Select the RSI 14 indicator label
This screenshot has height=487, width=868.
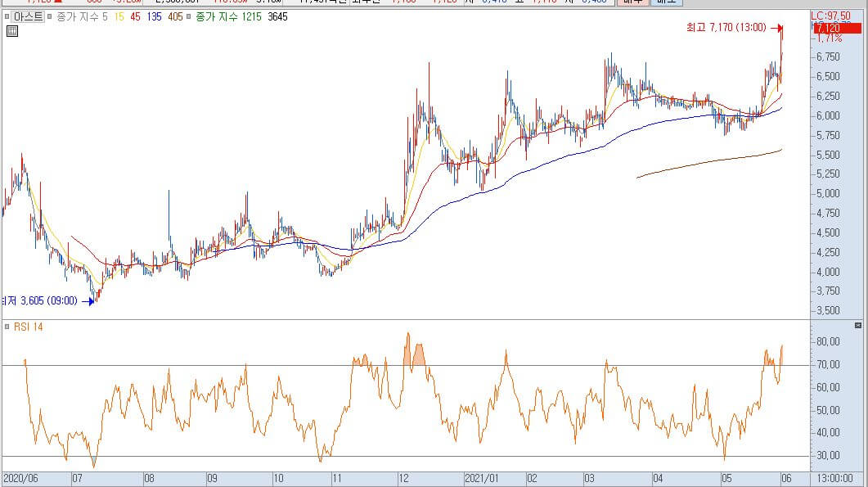click(29, 327)
